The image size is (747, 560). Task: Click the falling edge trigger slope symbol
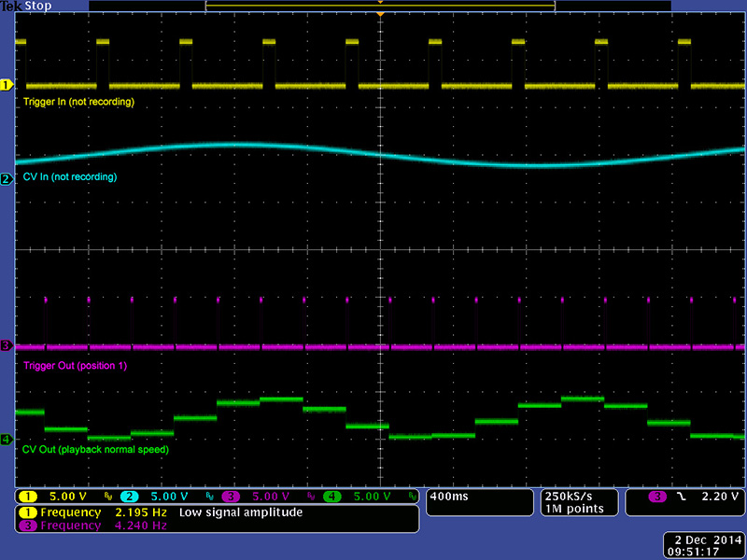(x=681, y=497)
